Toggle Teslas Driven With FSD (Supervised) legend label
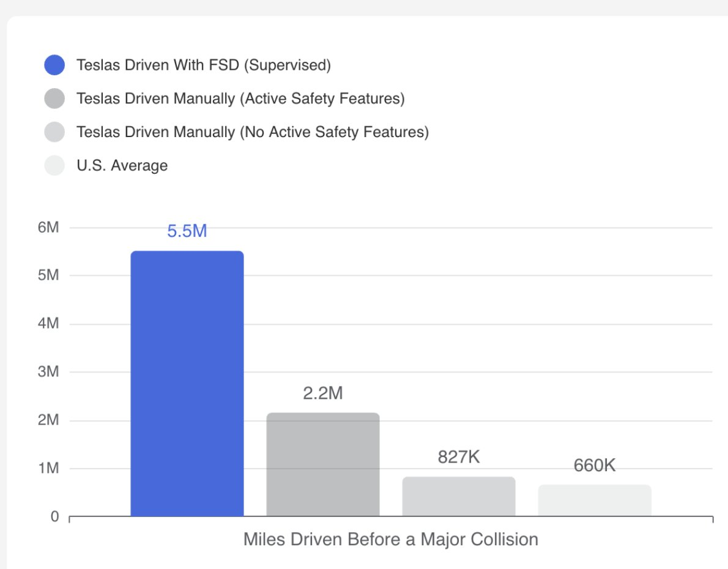Screen dimensions: 728x569 coord(204,65)
